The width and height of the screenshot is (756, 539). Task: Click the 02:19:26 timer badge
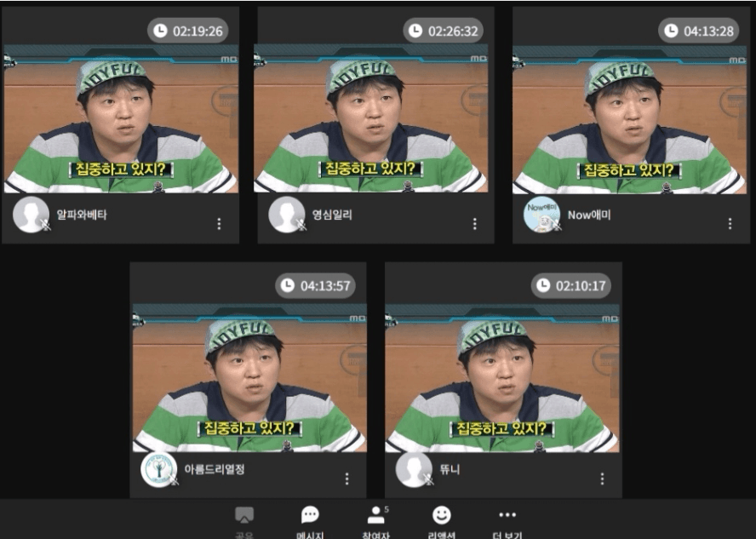click(187, 31)
